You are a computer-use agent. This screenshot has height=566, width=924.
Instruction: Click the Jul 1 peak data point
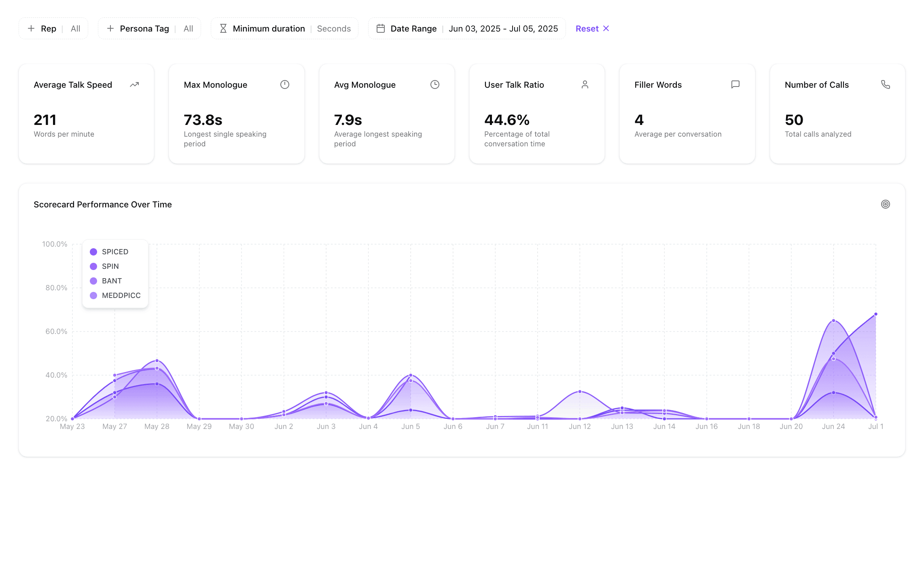click(x=876, y=314)
